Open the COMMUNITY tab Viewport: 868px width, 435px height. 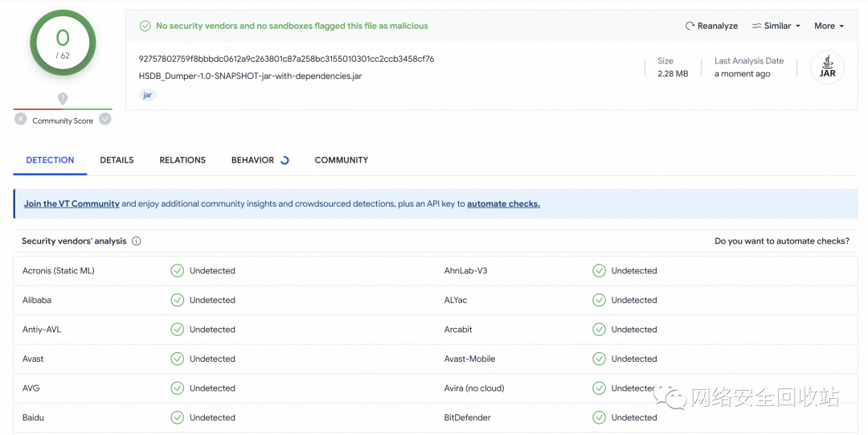point(342,160)
